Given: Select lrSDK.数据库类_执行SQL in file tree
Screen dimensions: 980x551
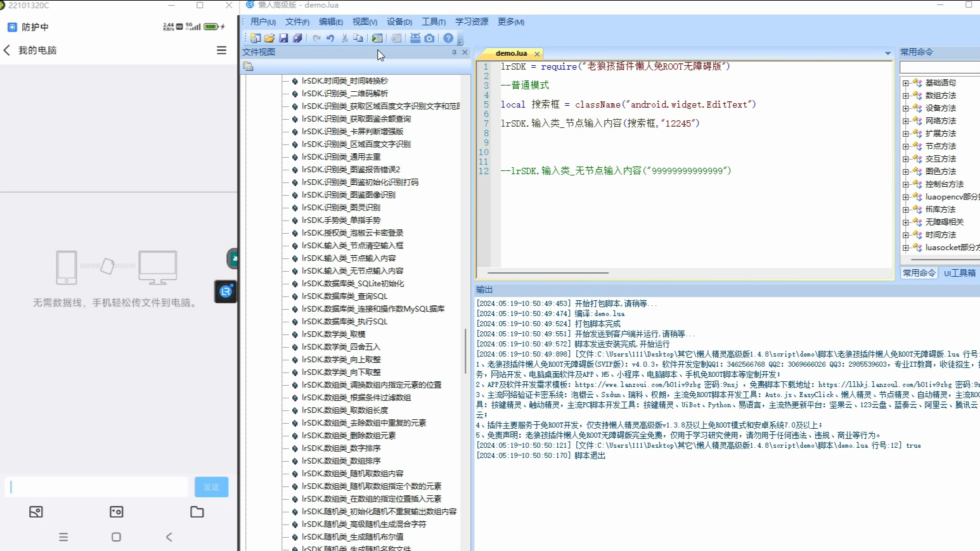Looking at the screenshot, I should click(344, 322).
